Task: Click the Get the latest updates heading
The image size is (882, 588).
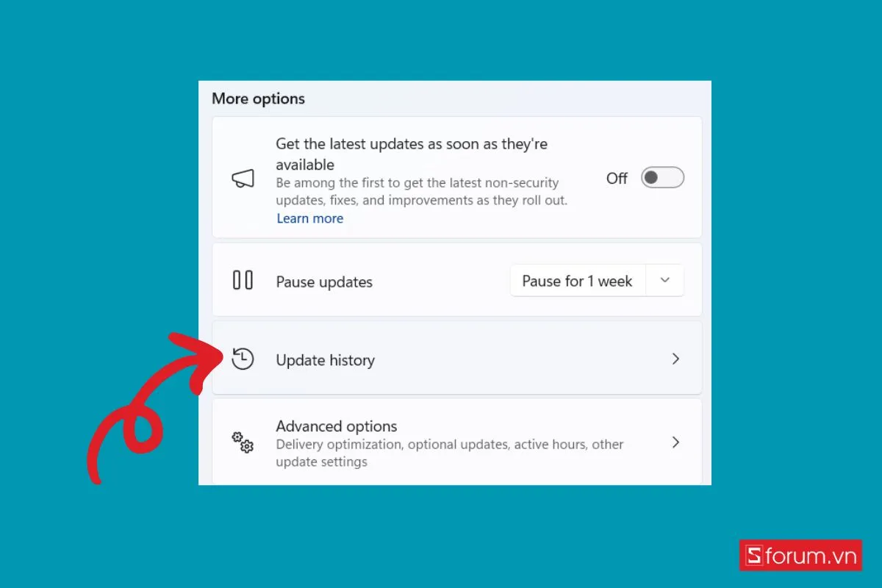Action: pos(412,154)
